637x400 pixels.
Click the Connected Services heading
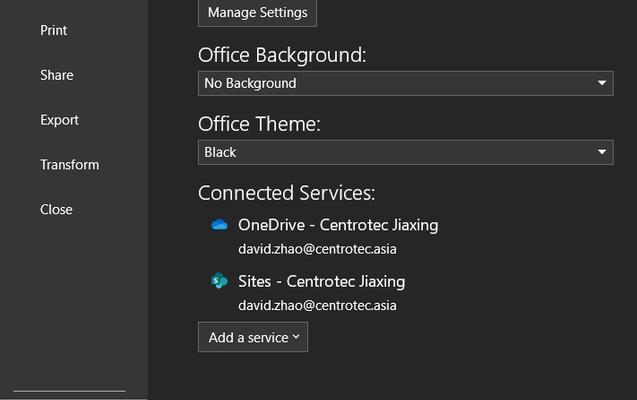point(286,193)
